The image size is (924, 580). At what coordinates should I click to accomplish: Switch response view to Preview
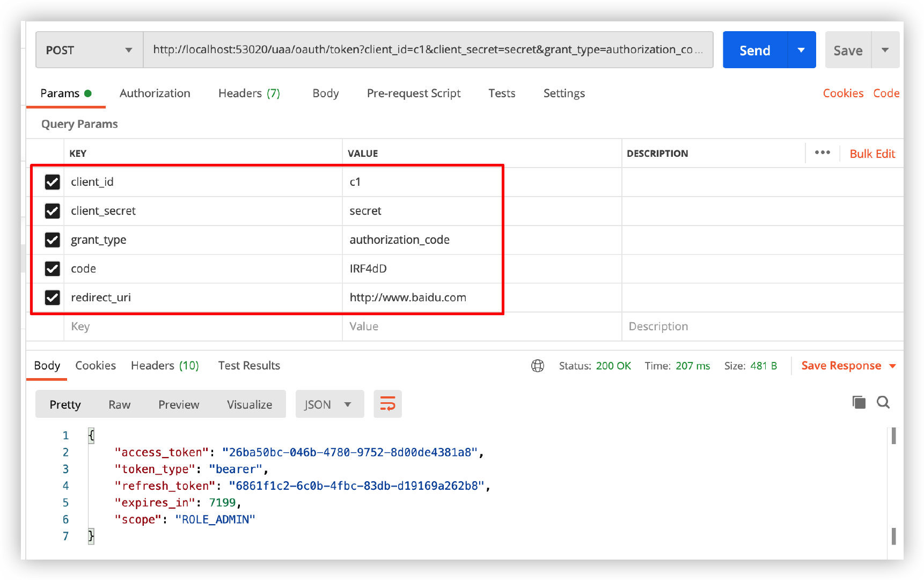[179, 404]
